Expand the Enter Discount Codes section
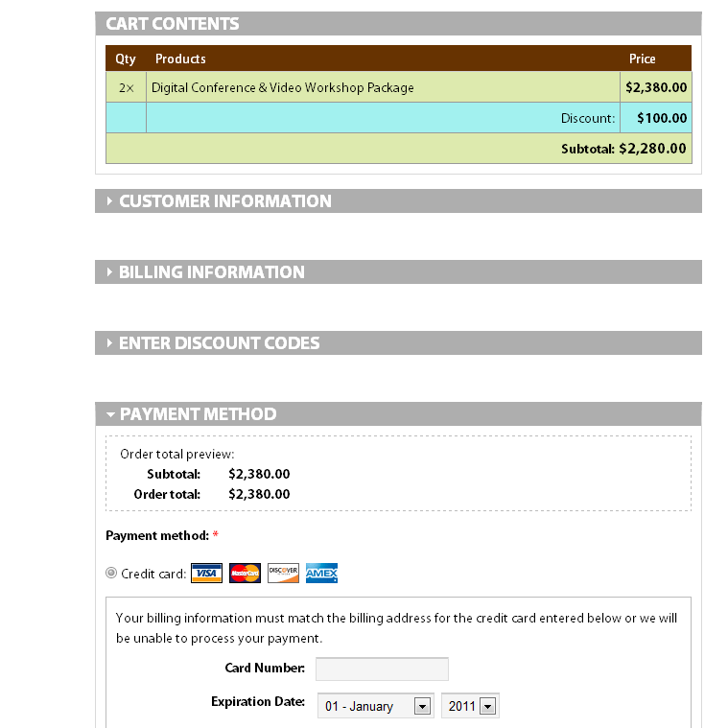The image size is (728, 728). click(x=219, y=343)
